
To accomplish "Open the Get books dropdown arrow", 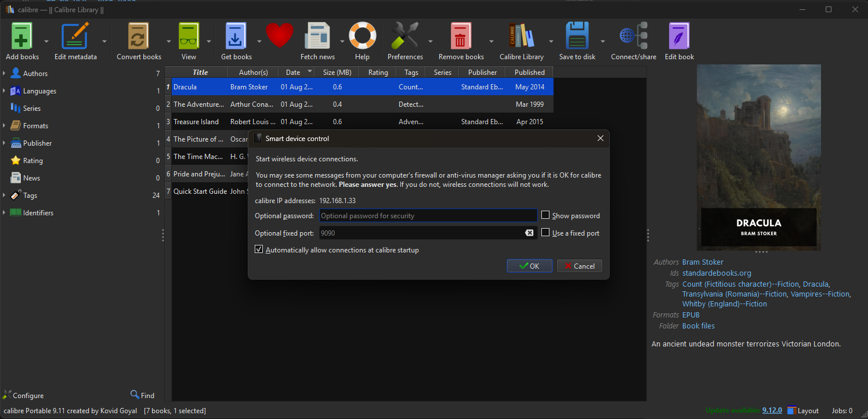I will coord(259,41).
